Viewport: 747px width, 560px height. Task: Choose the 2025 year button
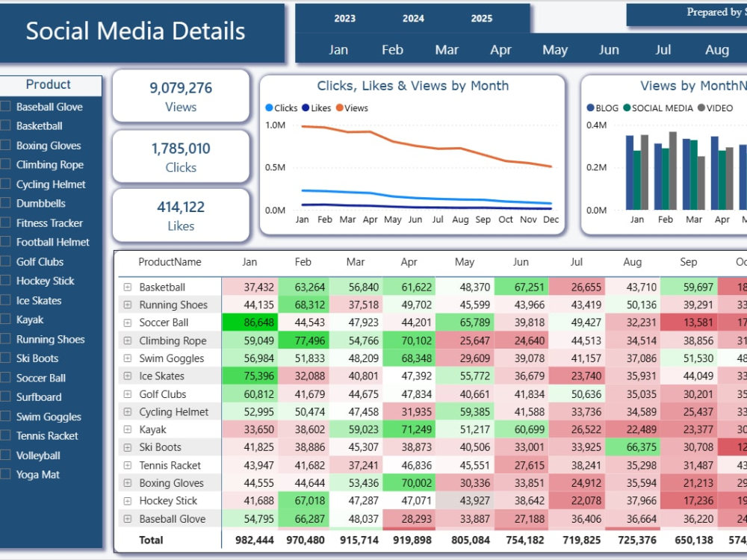pos(482,19)
